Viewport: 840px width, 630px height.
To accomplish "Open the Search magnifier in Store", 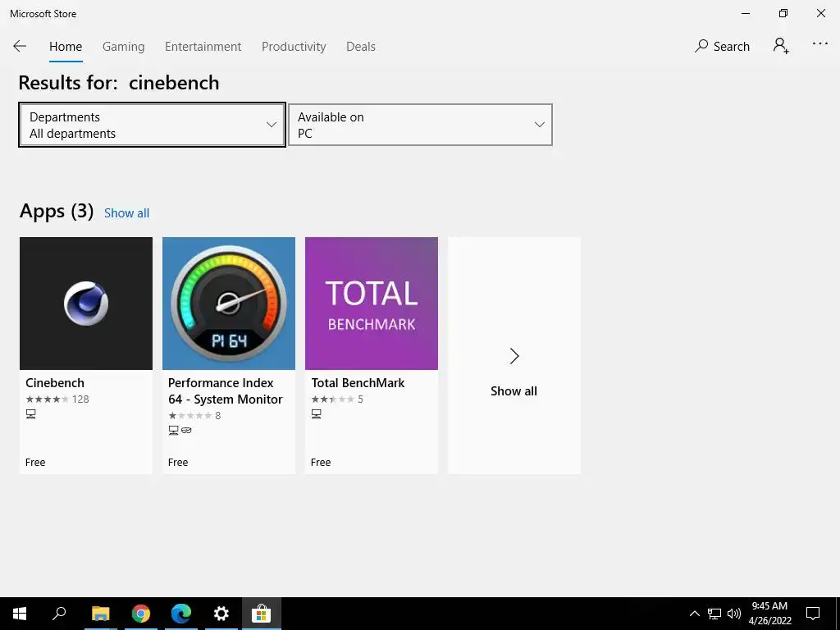I will (722, 46).
